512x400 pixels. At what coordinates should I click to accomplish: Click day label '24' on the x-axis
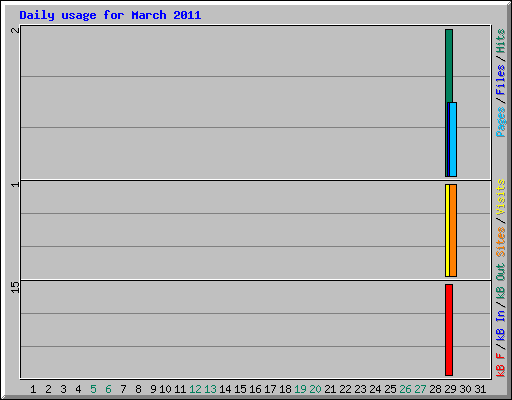coord(375,389)
